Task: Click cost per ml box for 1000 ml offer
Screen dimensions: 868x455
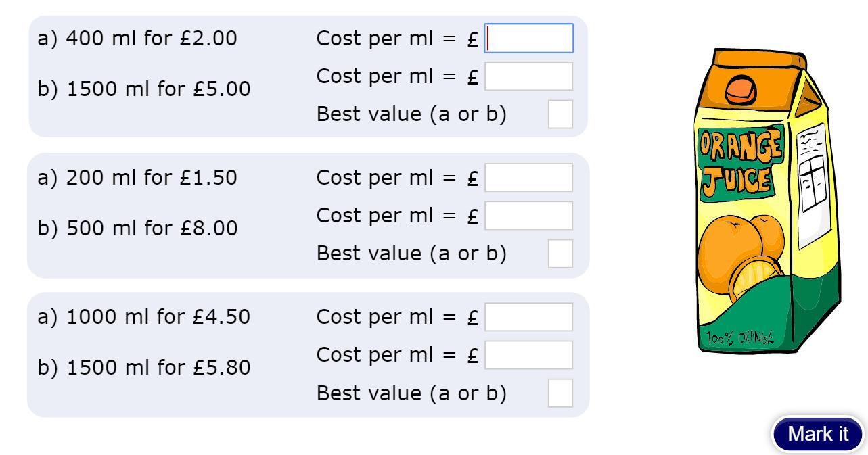Action: coord(529,317)
